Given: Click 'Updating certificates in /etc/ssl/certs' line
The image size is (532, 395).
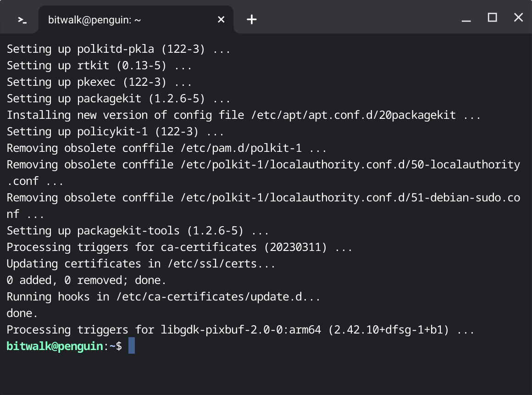Looking at the screenshot, I should [x=141, y=264].
